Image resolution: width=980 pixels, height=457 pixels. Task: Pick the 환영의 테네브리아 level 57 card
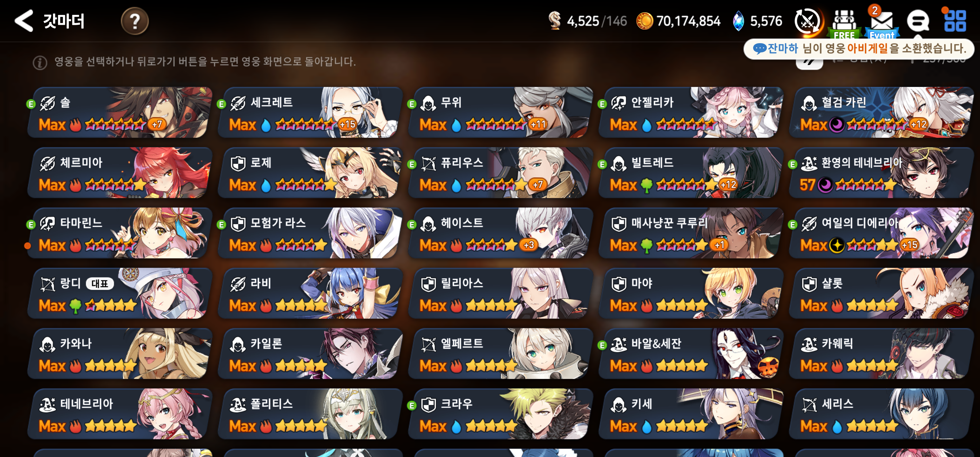pyautogui.click(x=881, y=172)
